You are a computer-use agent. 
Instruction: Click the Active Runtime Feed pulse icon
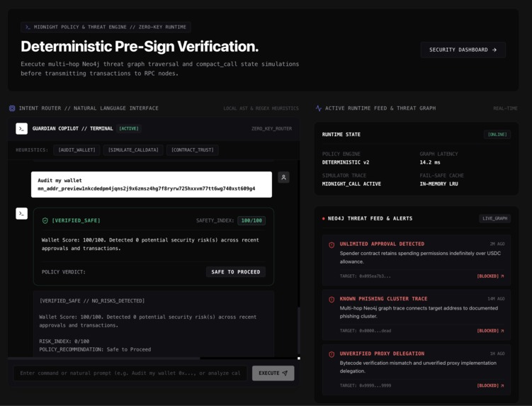[319, 108]
